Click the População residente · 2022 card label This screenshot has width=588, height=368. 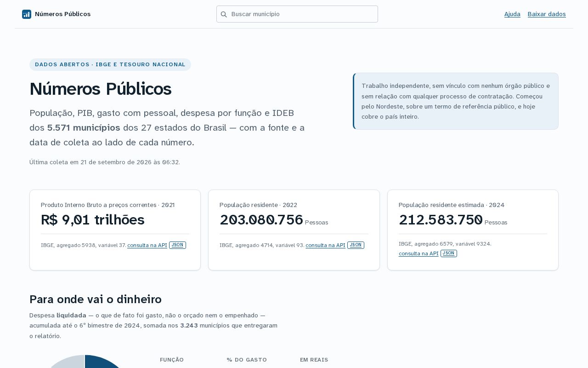pos(258,205)
